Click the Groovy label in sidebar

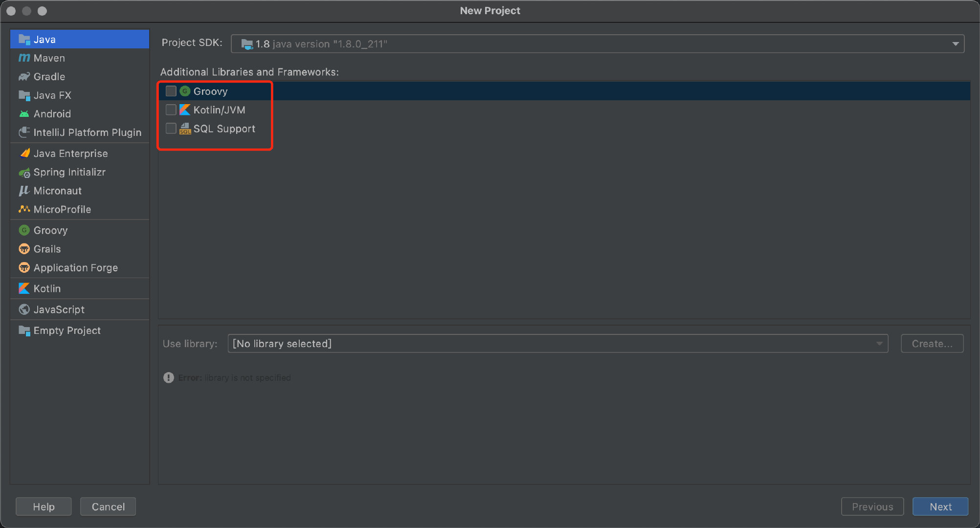coord(51,230)
